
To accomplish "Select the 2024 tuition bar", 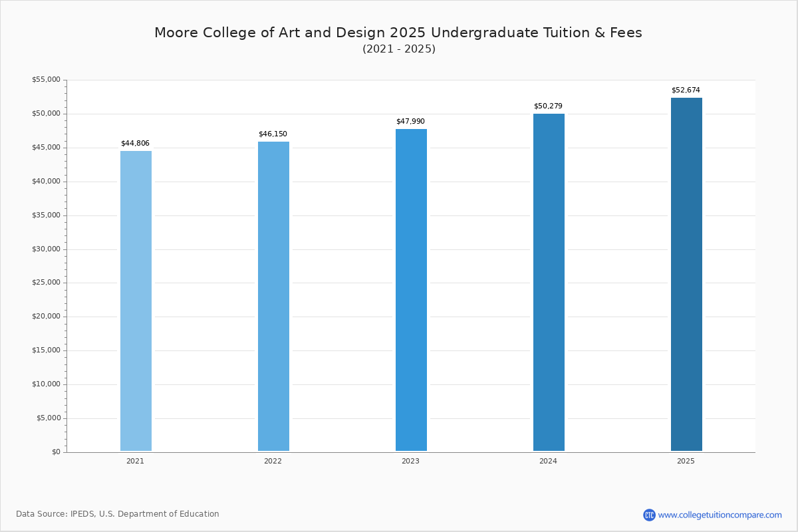I will tap(549, 283).
